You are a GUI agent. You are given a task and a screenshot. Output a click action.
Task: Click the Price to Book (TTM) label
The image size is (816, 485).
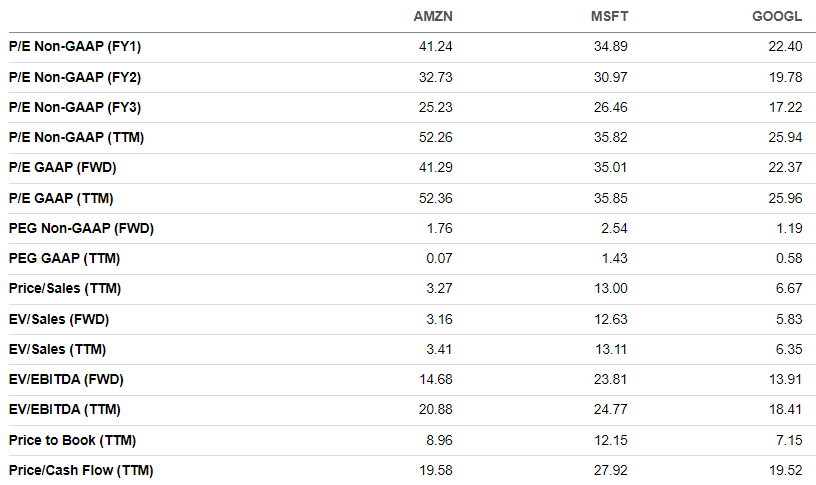point(72,440)
